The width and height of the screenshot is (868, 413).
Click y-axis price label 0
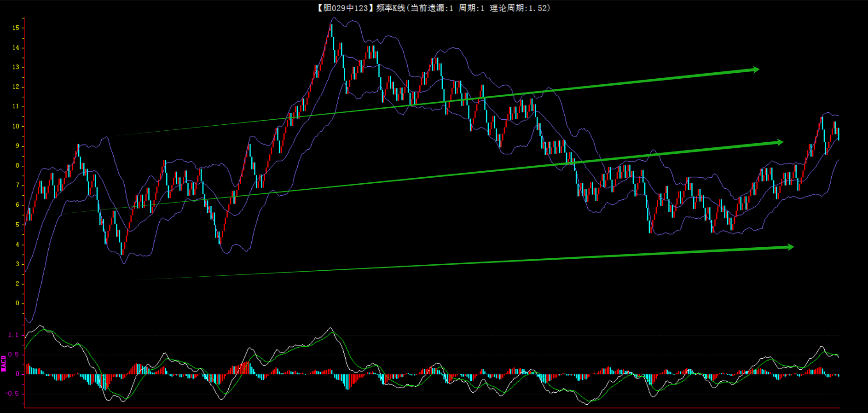[17, 303]
